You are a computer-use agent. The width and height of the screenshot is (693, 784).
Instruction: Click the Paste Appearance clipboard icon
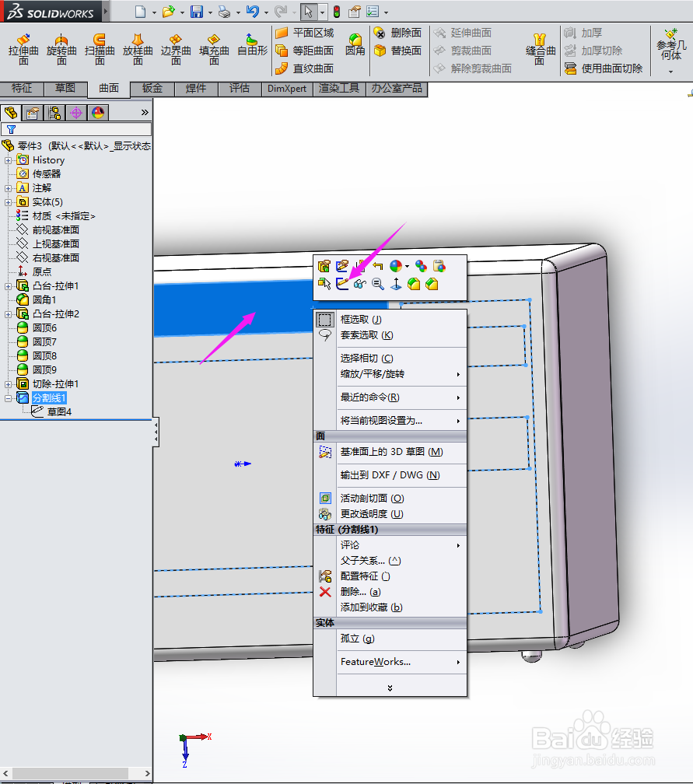coord(439,266)
